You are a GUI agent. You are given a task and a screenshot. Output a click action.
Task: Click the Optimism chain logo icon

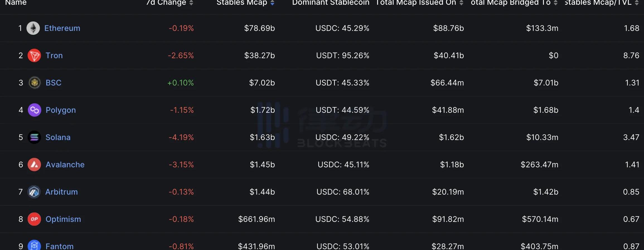34,219
